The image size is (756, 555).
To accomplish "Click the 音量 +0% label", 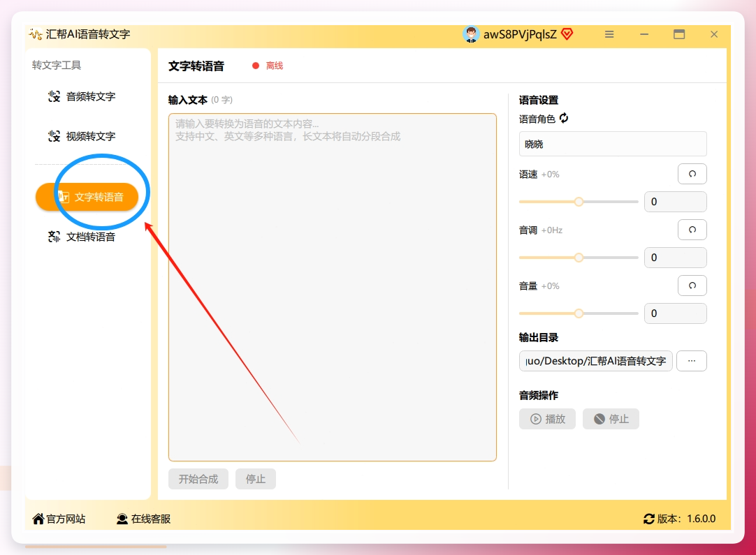I will pos(539,286).
